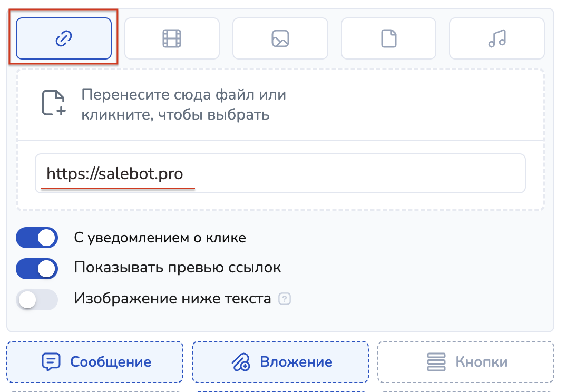The image size is (566, 392).
Task: Select the document file attachment type
Action: click(x=388, y=38)
